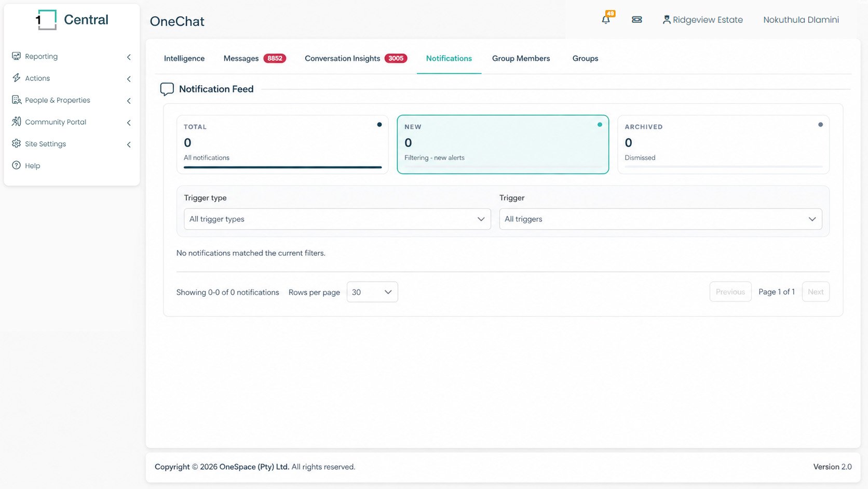Viewport: 868px width, 489px height.
Task: Click the ticket icon in header
Action: coord(637,20)
